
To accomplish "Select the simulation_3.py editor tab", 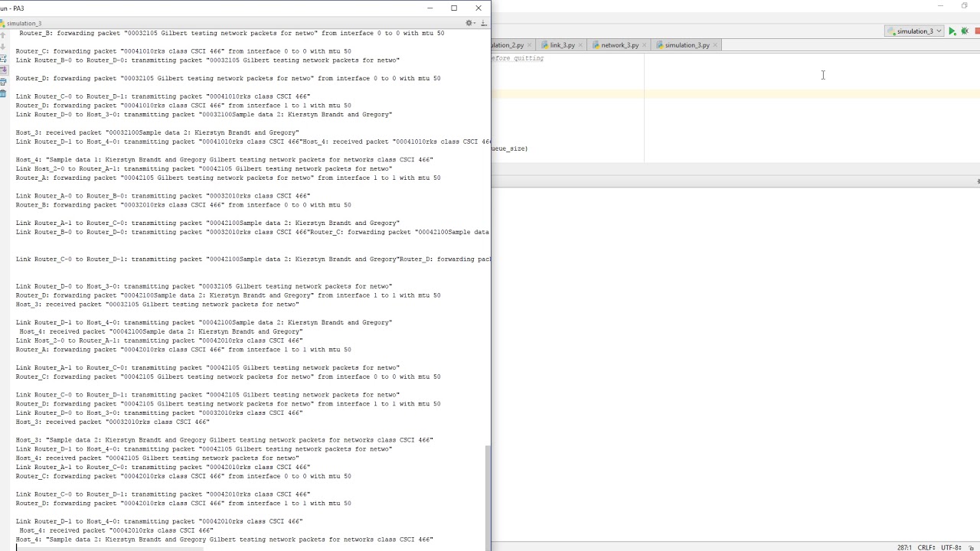I will [x=687, y=45].
